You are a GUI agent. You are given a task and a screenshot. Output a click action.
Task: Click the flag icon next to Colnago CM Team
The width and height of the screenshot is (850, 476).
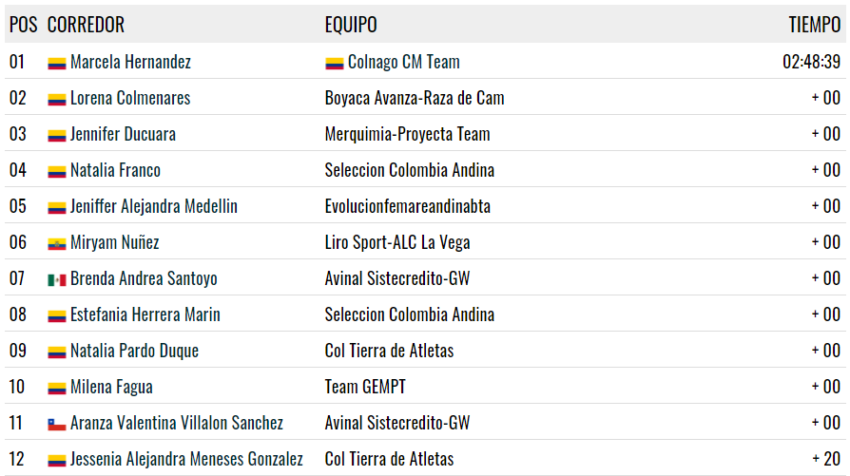pos(334,63)
